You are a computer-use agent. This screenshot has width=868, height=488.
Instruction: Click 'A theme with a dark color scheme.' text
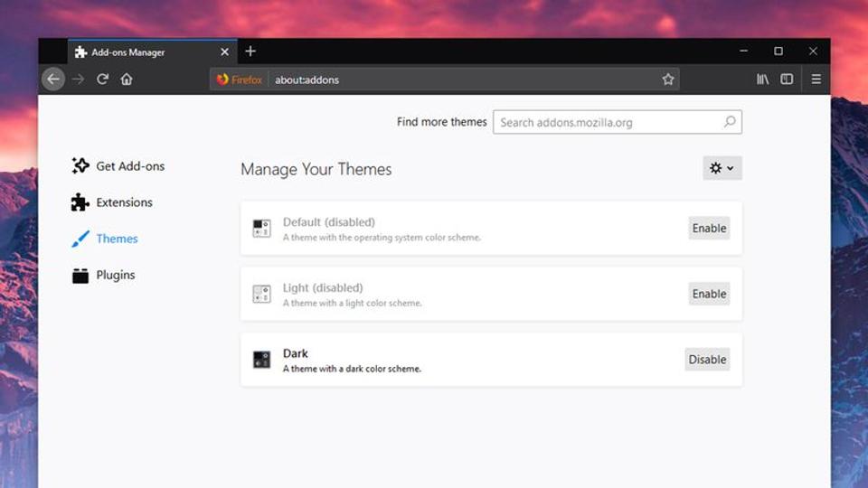(352, 369)
